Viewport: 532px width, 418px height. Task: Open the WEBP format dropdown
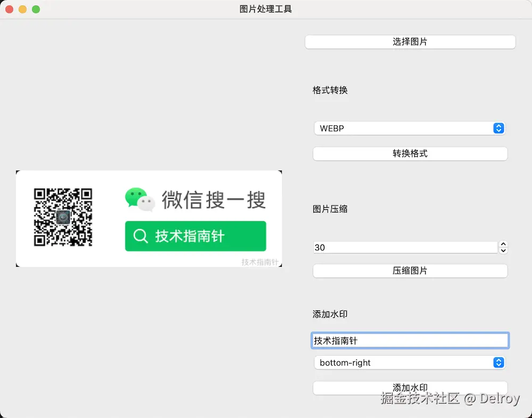tap(410, 128)
